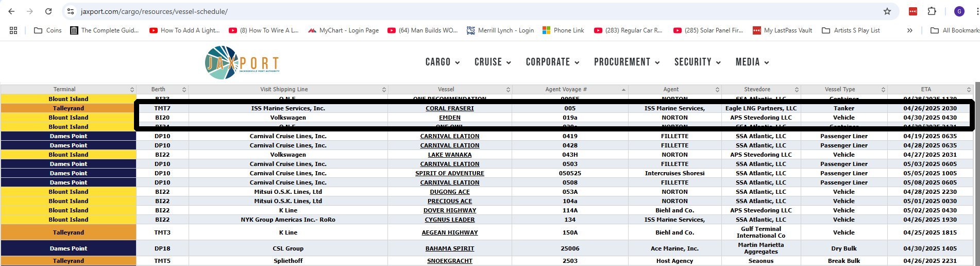
Task: Sort by Visit Shipping Line column
Action: pyautogui.click(x=288, y=89)
